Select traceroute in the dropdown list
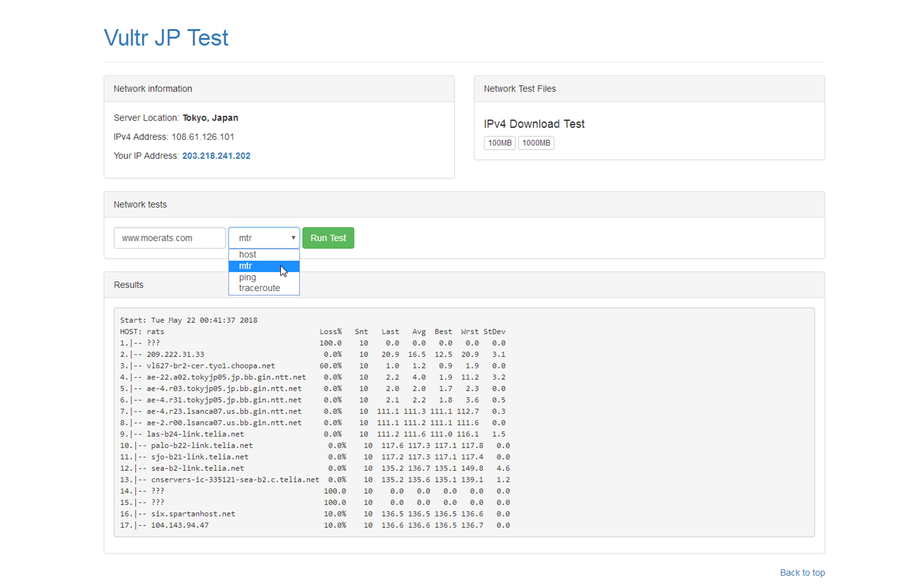 coord(264,288)
